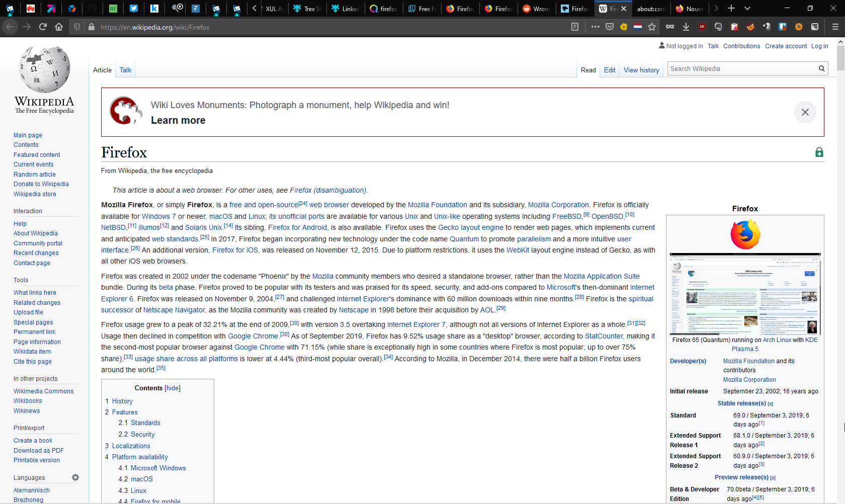The width and height of the screenshot is (845, 504).
Task: Click the Wikipedia search magnifier button
Action: tap(821, 69)
